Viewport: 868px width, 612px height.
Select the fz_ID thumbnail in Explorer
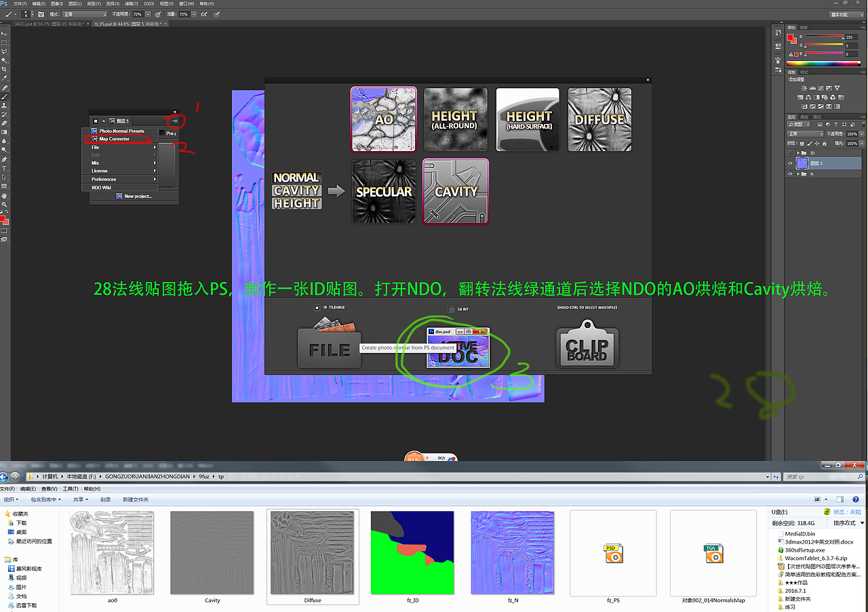click(x=412, y=552)
